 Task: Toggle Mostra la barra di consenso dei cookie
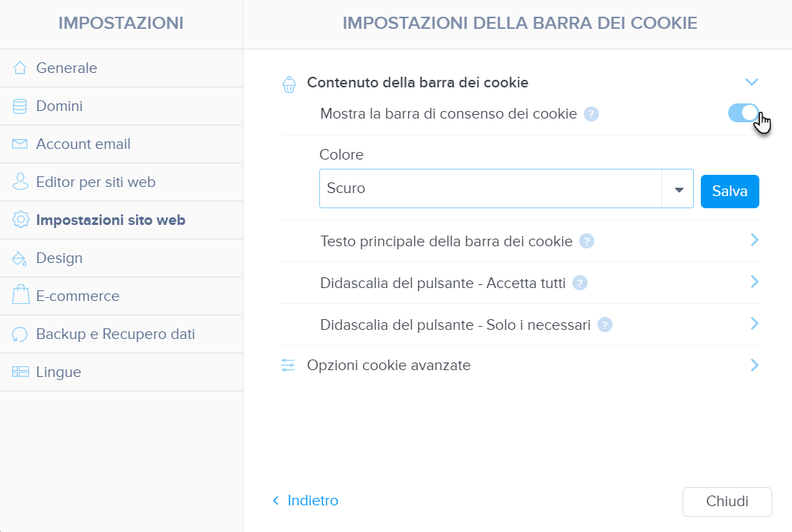coord(743,113)
